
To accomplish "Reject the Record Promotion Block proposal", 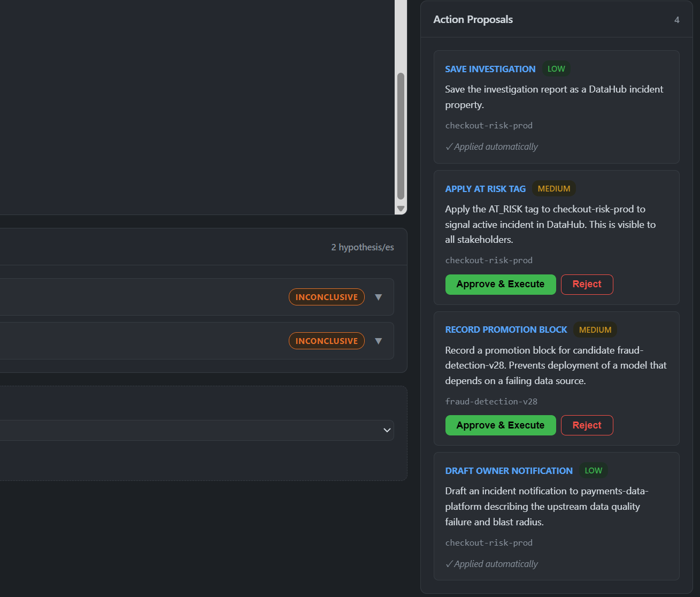I will (587, 425).
